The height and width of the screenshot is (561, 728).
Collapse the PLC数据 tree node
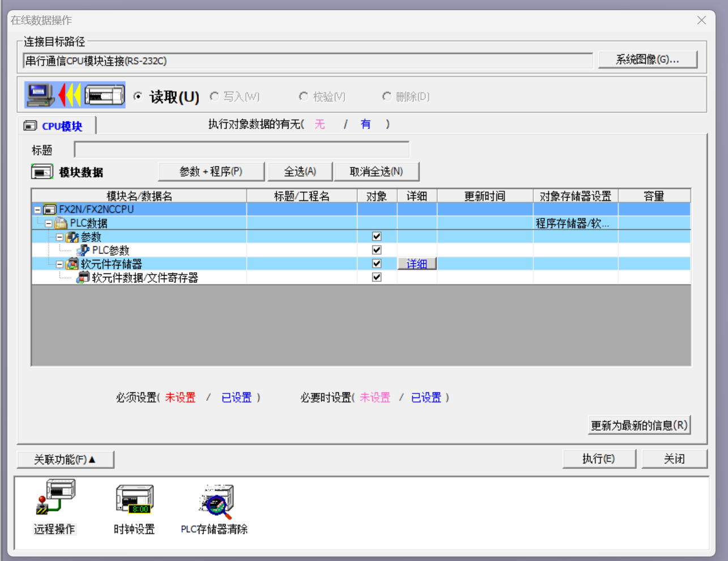tap(49, 224)
